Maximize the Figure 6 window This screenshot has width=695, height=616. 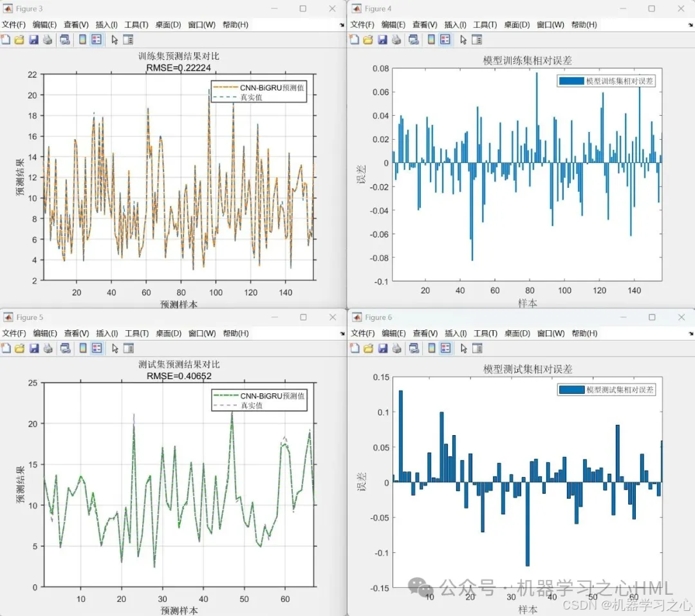coord(652,317)
